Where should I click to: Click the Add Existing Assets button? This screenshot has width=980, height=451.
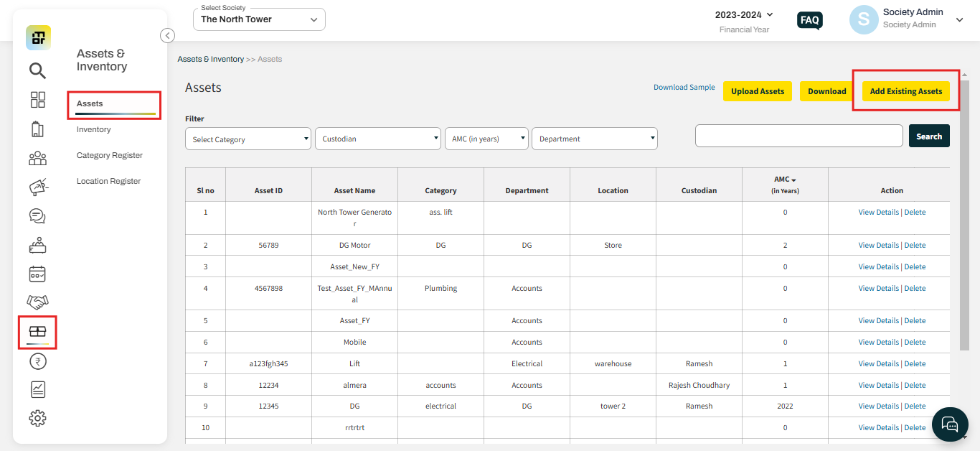click(x=905, y=92)
